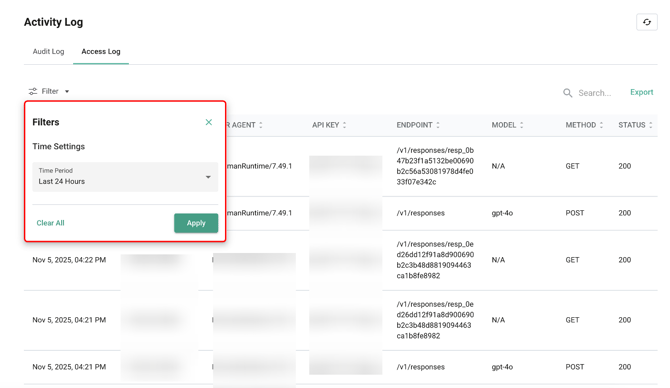
Task: Sort by Method column arrows
Action: (601, 125)
